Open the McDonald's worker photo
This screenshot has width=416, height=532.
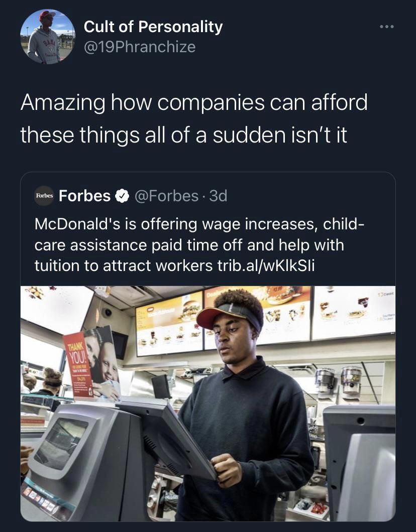point(208,404)
